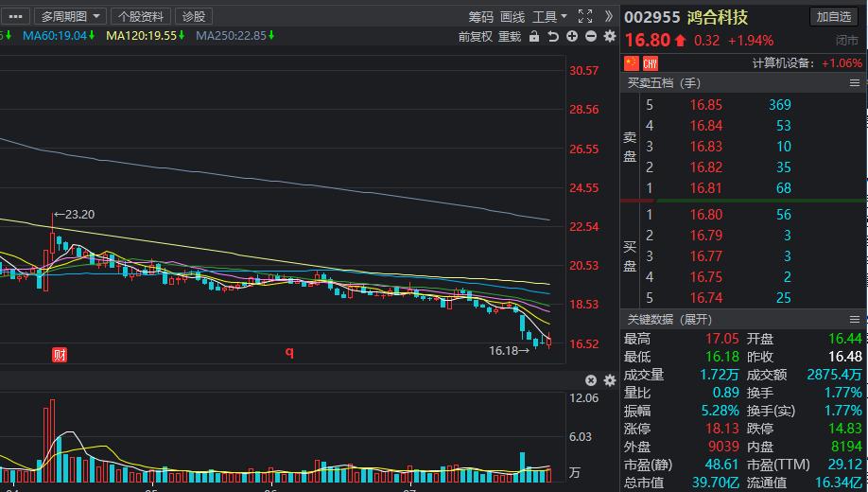Click 重载 to reload chart
Viewport: 868px width, 492px height.
coord(510,37)
